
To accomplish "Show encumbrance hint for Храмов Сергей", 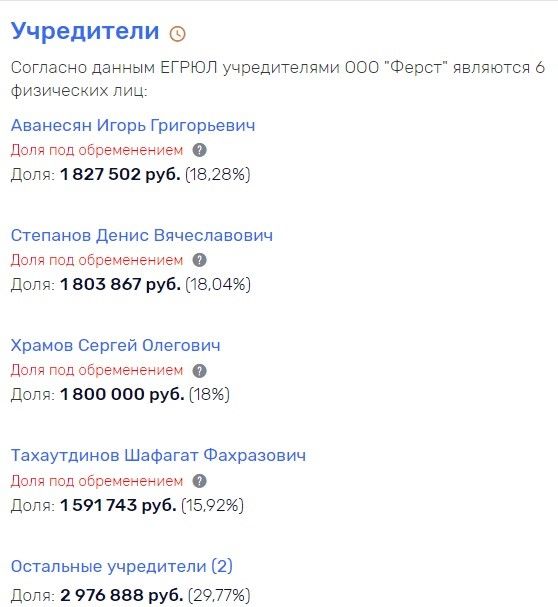I will point(200,370).
